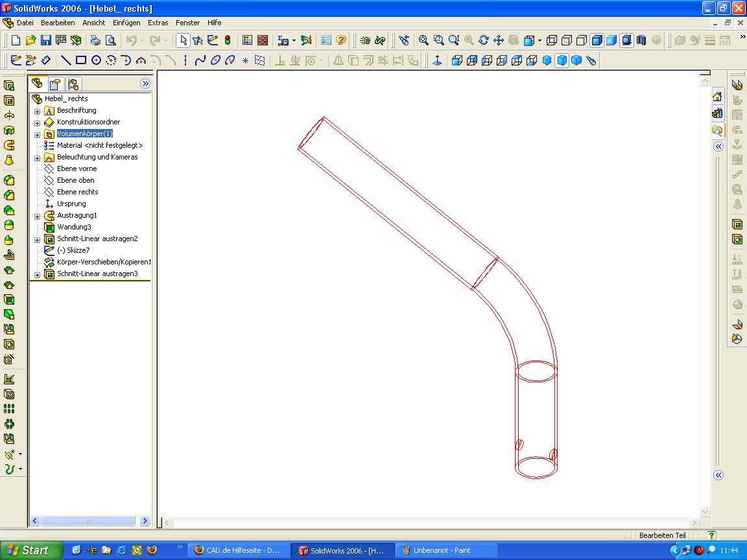
Task: Click the Rebuild traffic light icon
Action: click(x=228, y=40)
